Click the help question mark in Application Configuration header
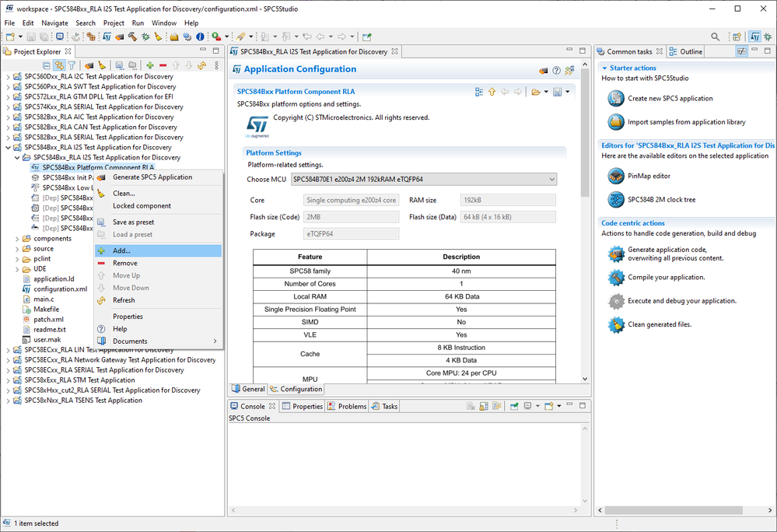777x532 pixels. coord(556,70)
